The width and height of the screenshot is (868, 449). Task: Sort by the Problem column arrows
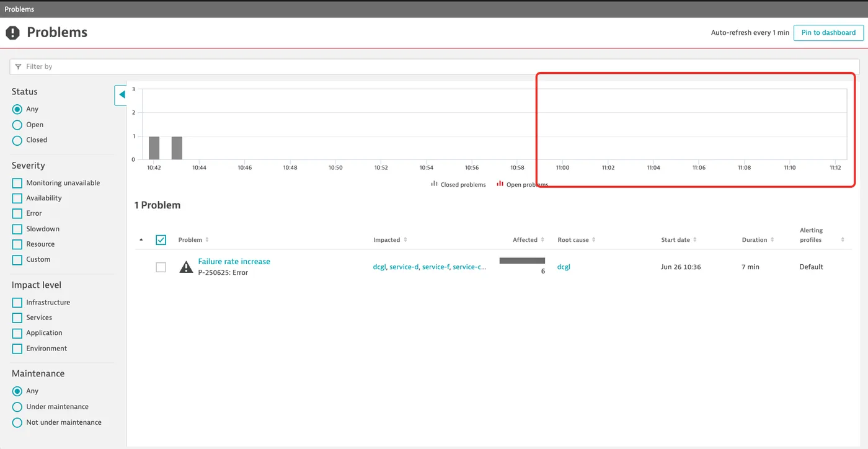[207, 240]
